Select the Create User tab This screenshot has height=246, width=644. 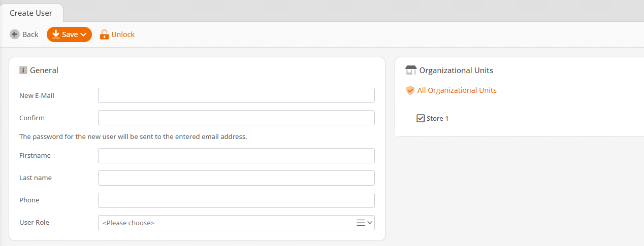[x=31, y=13]
